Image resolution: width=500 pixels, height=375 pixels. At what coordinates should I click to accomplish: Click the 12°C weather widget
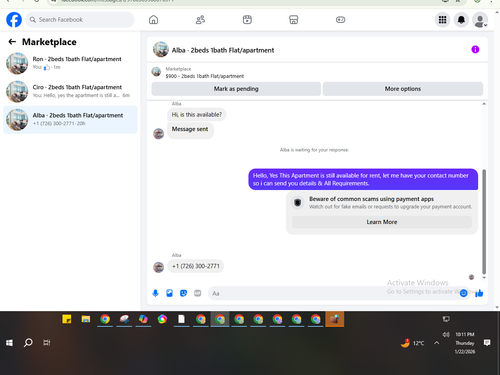click(413, 343)
